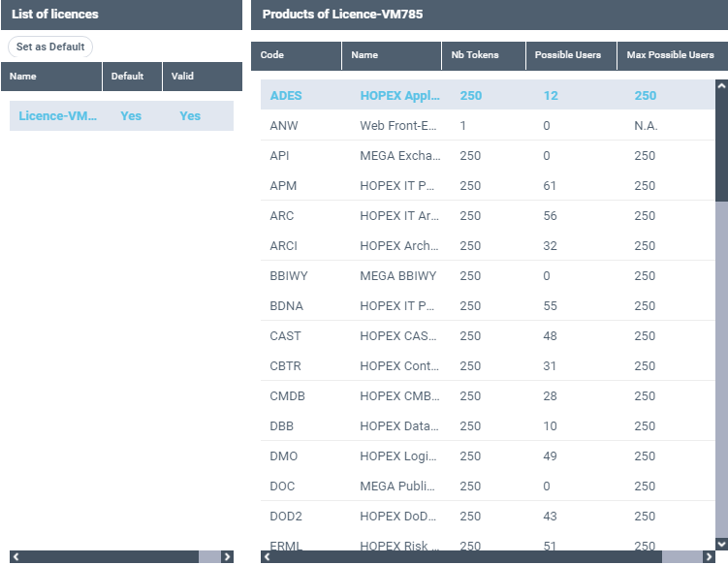Click the Nb Tokens column header
Viewport: 728px width, 565px height.
click(483, 55)
